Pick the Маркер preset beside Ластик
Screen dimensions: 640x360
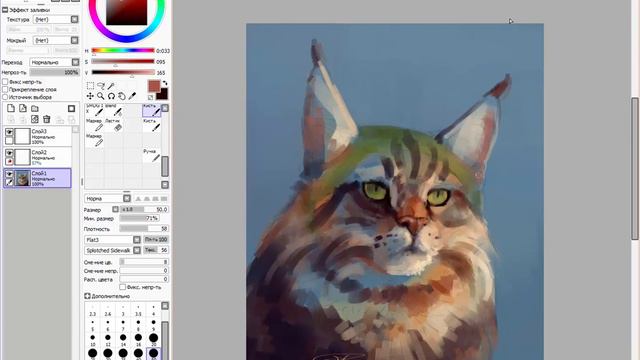point(94,125)
